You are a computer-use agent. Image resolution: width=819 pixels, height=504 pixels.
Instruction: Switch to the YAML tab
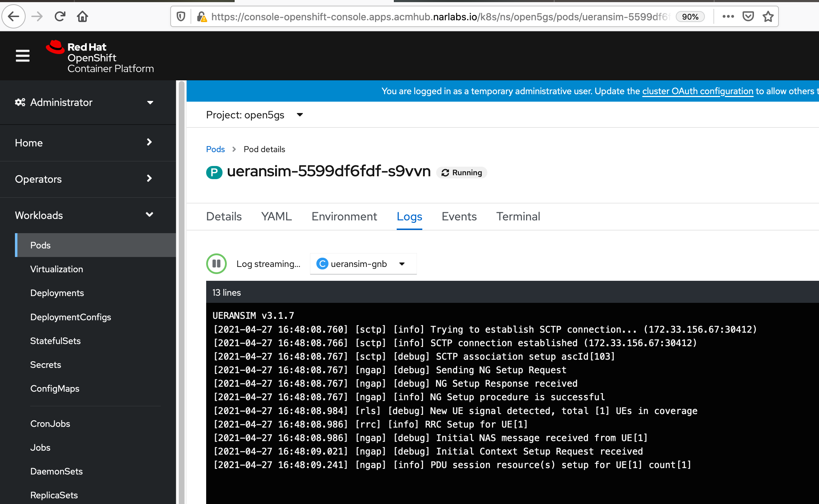click(276, 216)
